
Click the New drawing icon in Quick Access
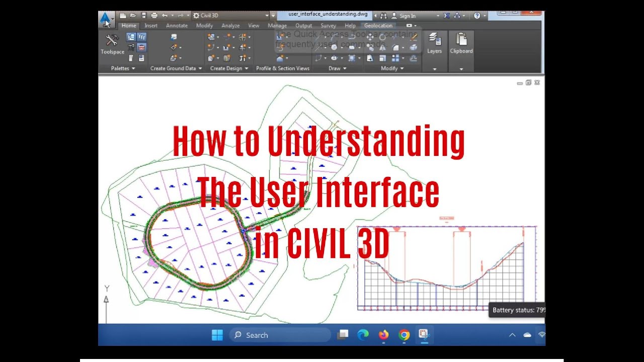pyautogui.click(x=123, y=16)
